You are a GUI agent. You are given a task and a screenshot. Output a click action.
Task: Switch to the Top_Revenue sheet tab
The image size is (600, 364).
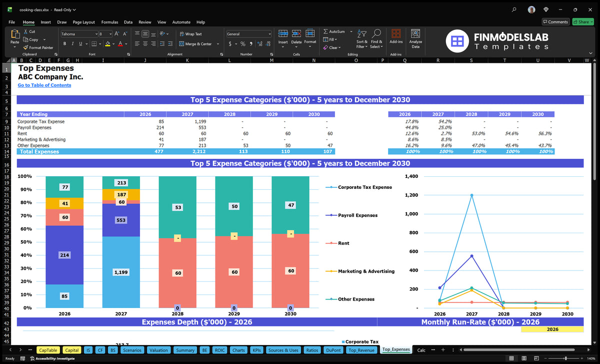coord(361,350)
